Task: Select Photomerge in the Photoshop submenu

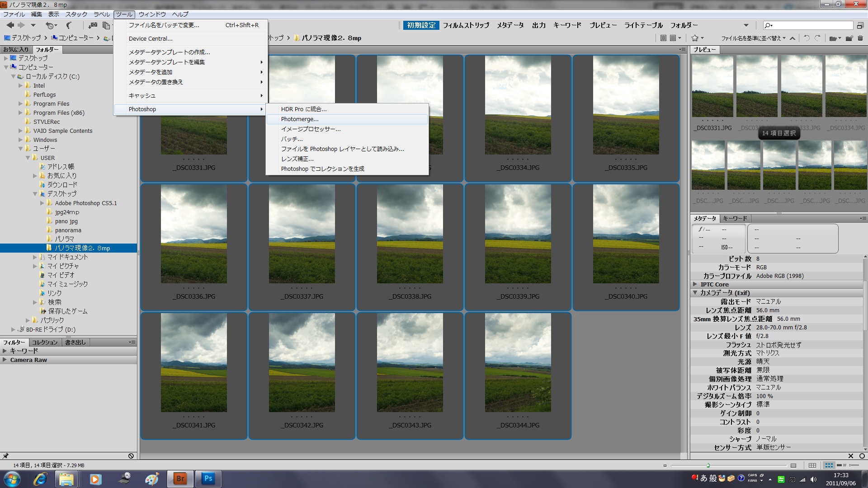Action: click(300, 119)
